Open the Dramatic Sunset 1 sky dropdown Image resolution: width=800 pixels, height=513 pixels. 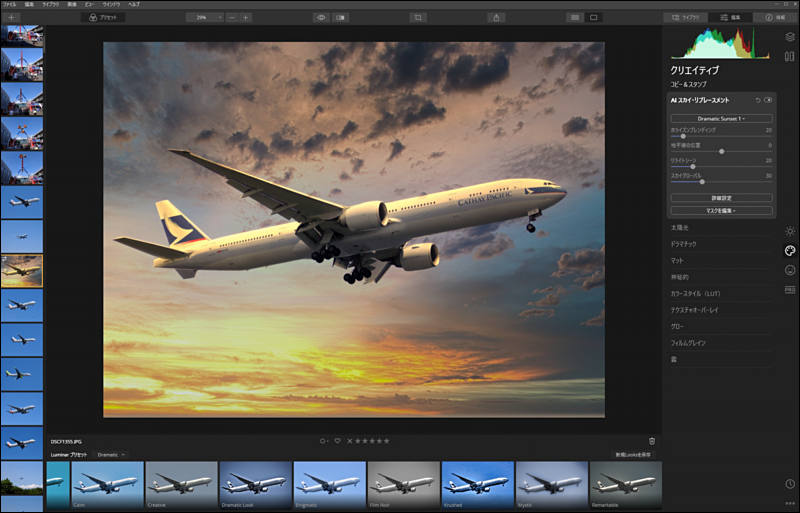point(721,118)
